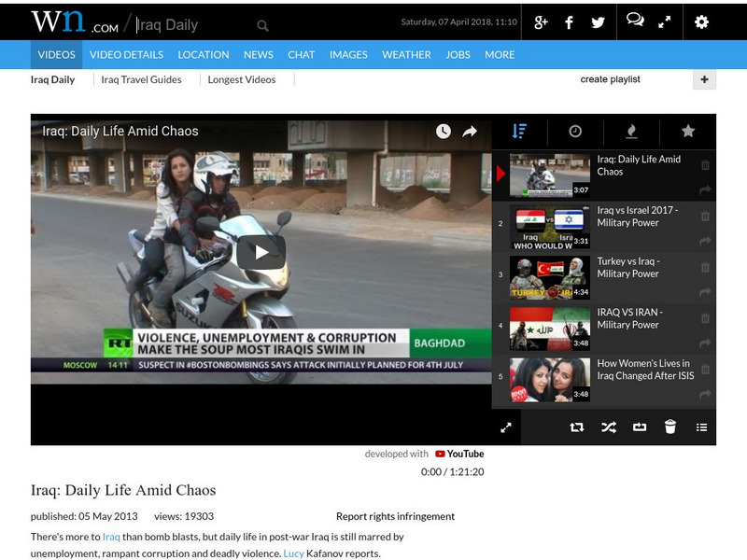Click the YouTube logo link

[459, 454]
